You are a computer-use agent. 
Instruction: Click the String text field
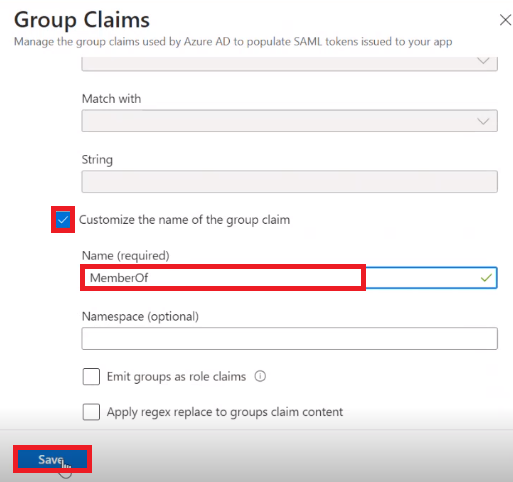pos(289,182)
